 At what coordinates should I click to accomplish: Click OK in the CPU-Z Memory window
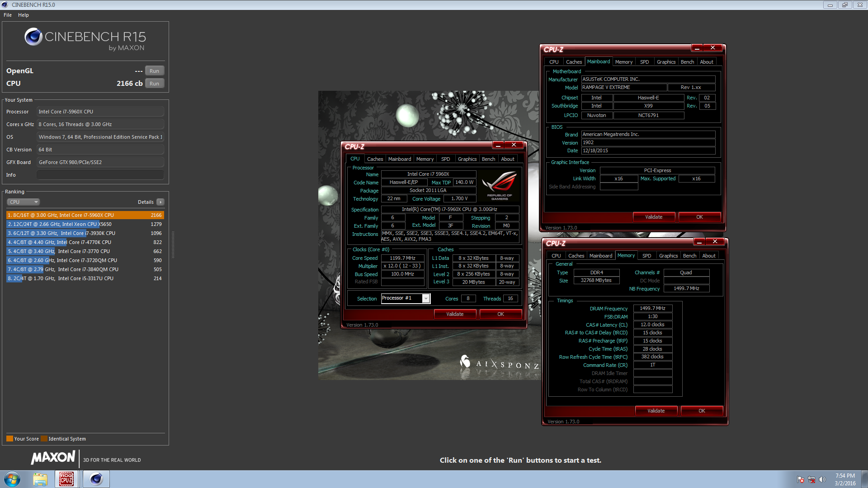(702, 411)
